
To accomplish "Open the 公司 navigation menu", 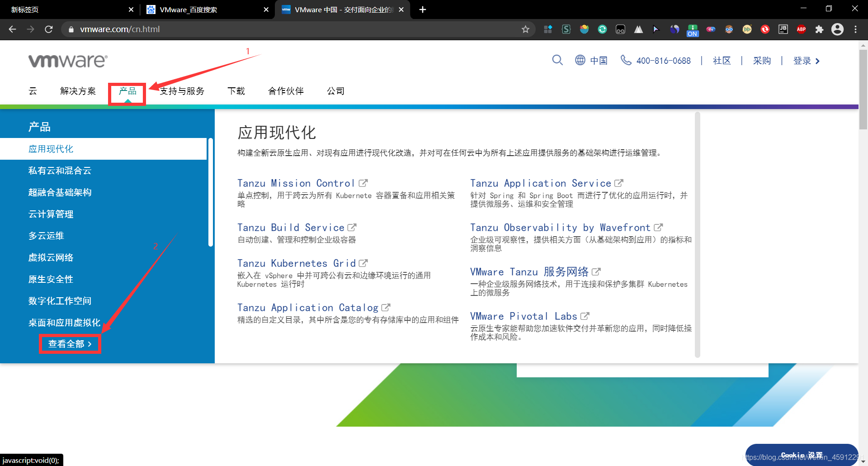I will [335, 91].
